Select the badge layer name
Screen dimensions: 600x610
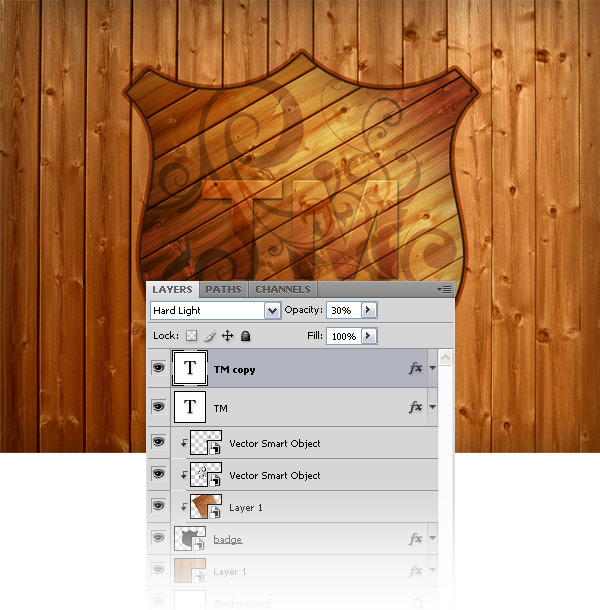[x=228, y=540]
